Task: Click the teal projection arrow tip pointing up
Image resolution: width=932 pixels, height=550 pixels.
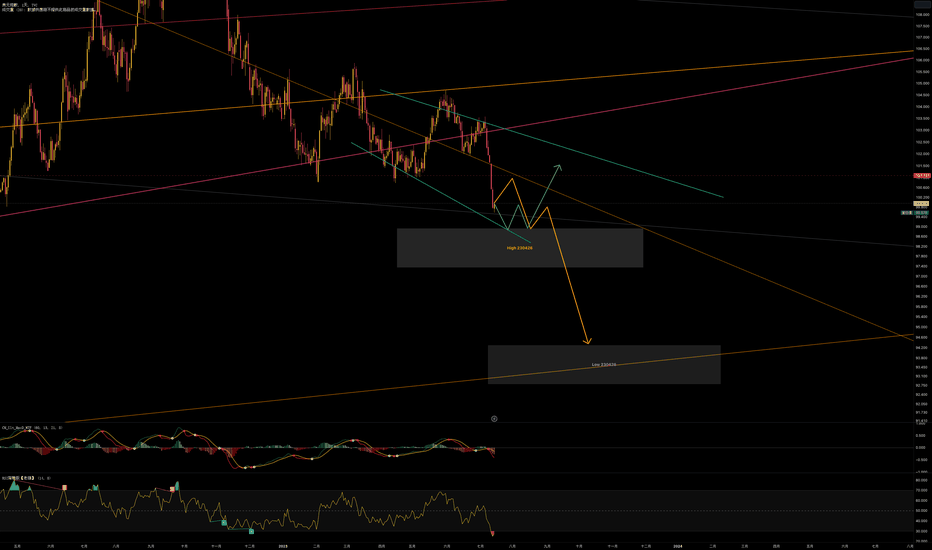Action: (x=559, y=167)
